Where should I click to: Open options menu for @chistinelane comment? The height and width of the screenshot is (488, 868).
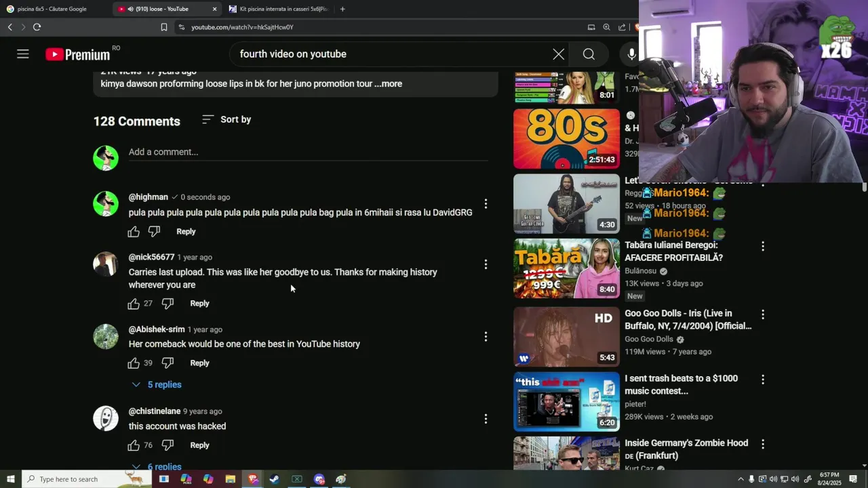pos(486,419)
